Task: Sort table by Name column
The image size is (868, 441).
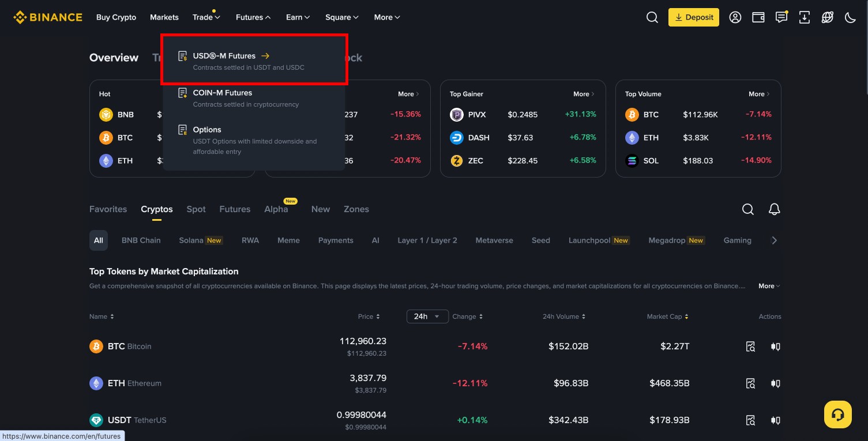Action: point(102,316)
